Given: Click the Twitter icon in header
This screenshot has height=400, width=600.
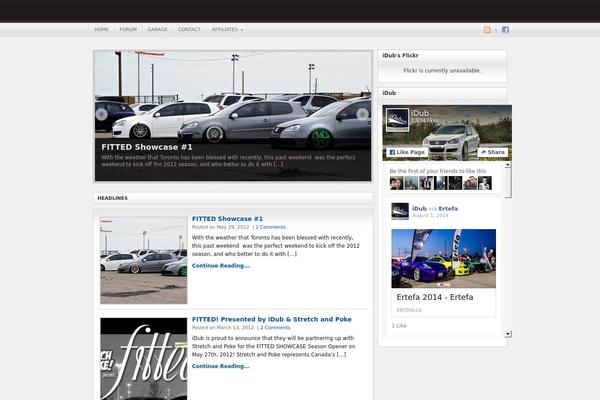Looking at the screenshot, I should click(496, 30).
